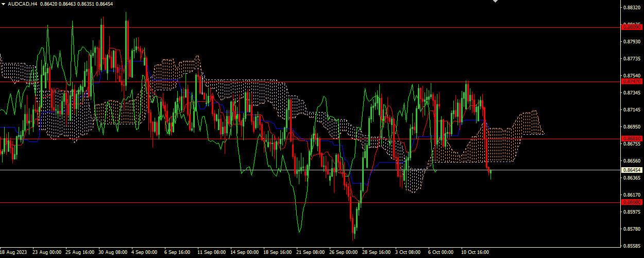Click the 6 Oct 00:00 time label
Viewport: 644px width, 258px height.
pyautogui.click(x=441, y=252)
